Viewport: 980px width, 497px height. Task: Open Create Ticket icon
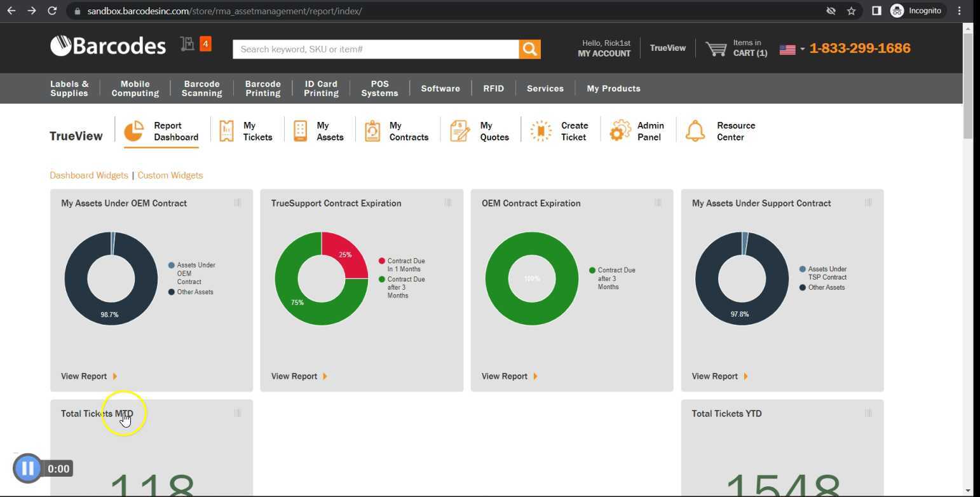(x=541, y=131)
